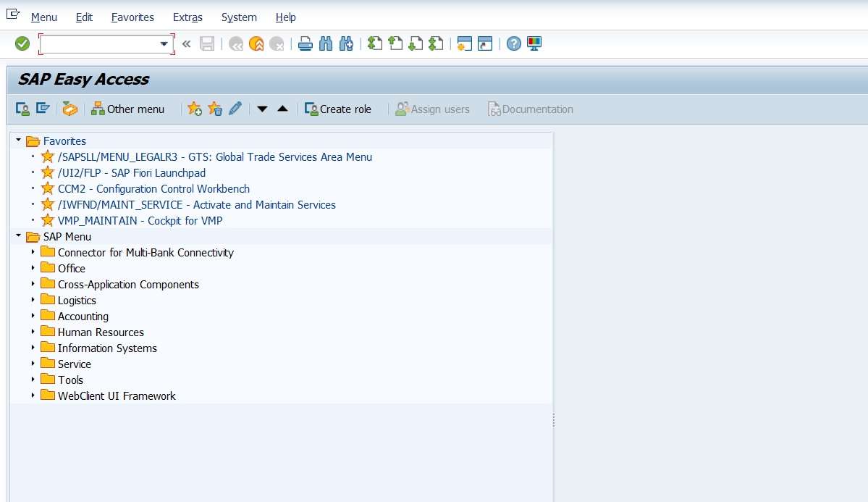Click the Cancel icon in toolbar
This screenshot has height=502, width=868.
tap(277, 43)
